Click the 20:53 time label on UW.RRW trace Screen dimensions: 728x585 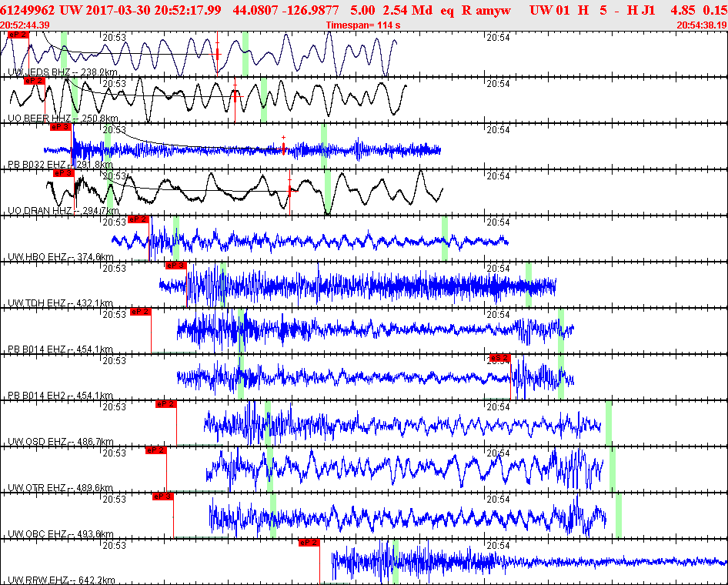114,545
